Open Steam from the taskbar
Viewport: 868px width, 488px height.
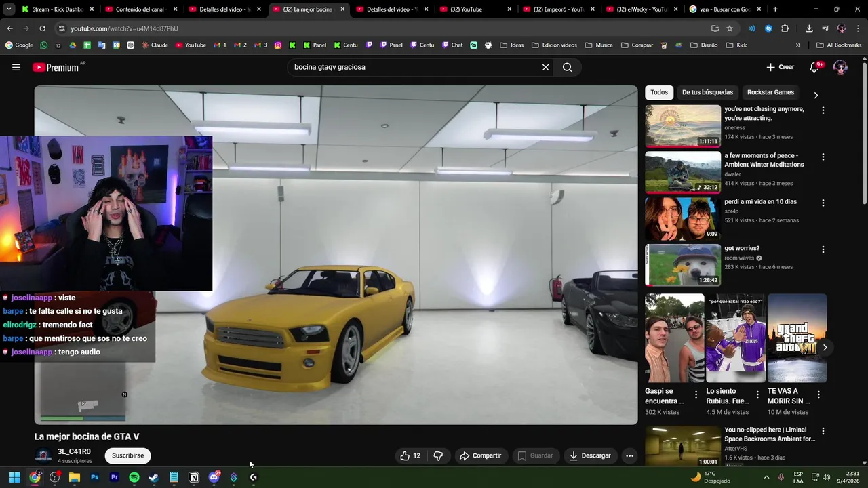click(x=154, y=477)
